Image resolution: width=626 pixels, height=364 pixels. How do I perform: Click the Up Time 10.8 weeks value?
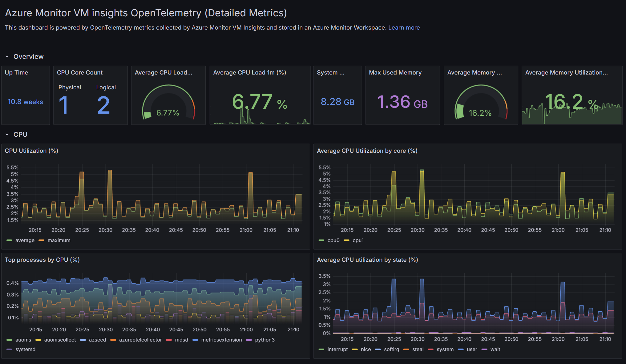point(25,102)
